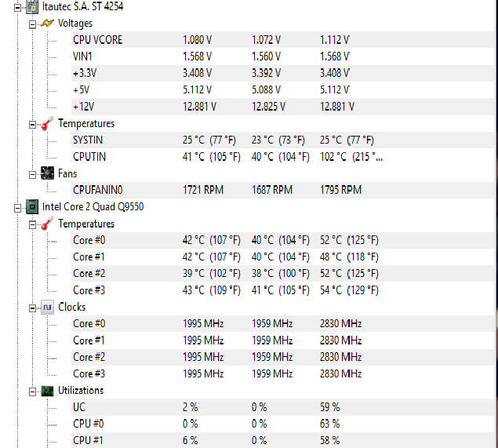The height and width of the screenshot is (448, 498).
Task: Click the Intel Core 2 Quad chip icon
Action: click(x=32, y=207)
